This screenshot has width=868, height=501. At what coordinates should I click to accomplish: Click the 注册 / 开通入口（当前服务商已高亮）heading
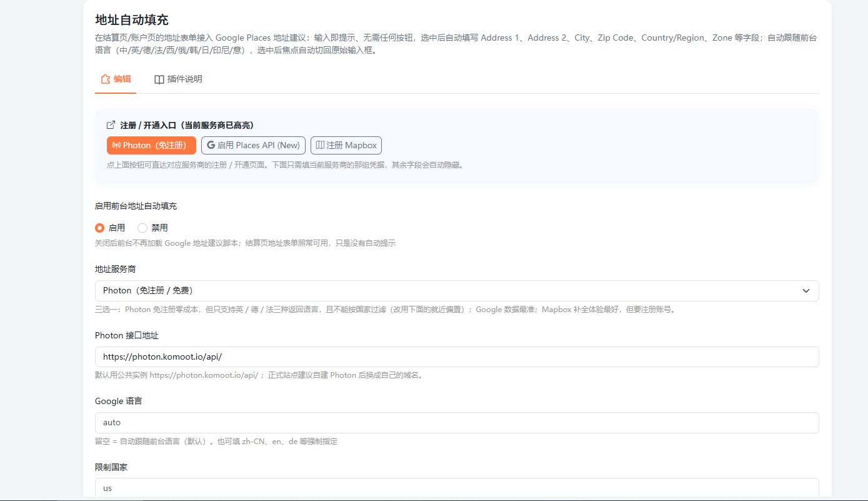click(187, 125)
